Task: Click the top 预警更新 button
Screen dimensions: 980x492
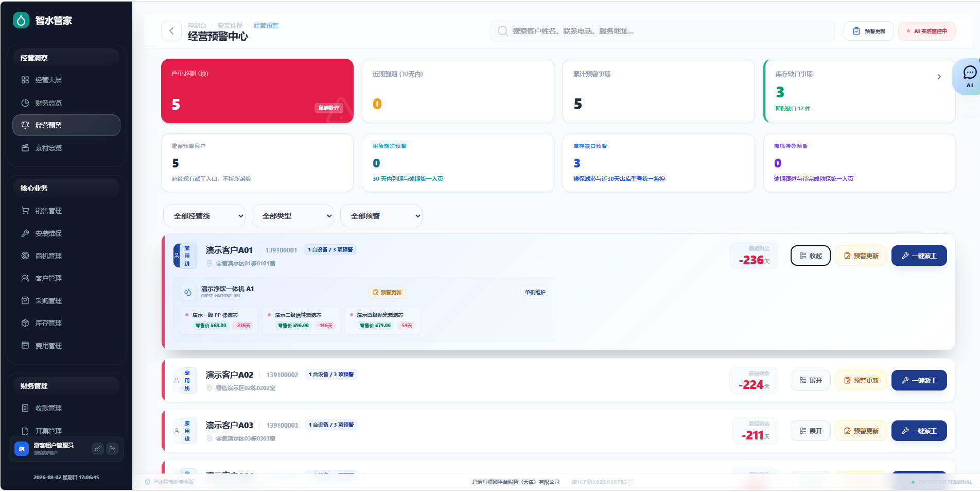Action: 869,31
